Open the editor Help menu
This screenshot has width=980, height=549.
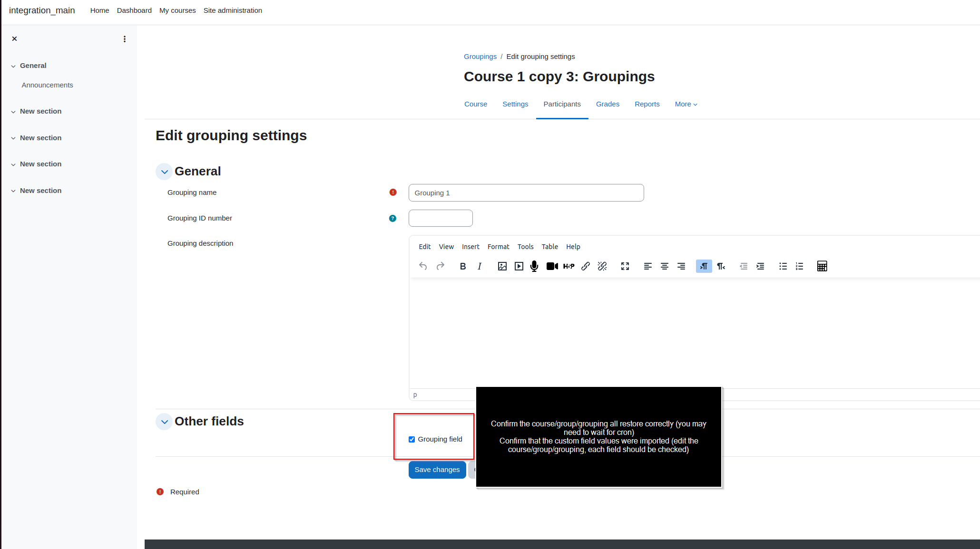(x=573, y=247)
